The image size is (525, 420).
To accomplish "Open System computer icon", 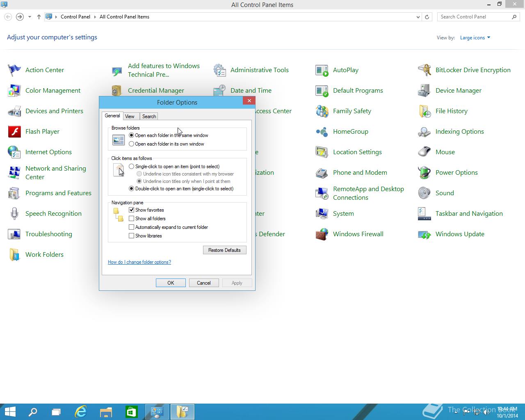I will coord(322,214).
